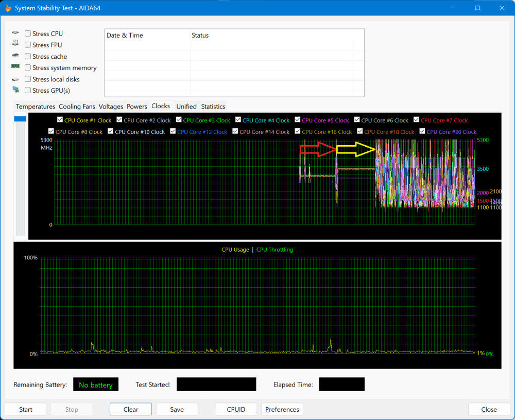Open the Cooling Fans tab
515x420 pixels.
pyautogui.click(x=77, y=107)
